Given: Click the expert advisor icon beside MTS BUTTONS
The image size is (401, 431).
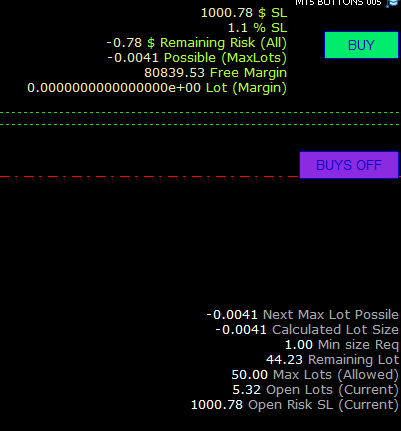Looking at the screenshot, I should click(392, 3).
